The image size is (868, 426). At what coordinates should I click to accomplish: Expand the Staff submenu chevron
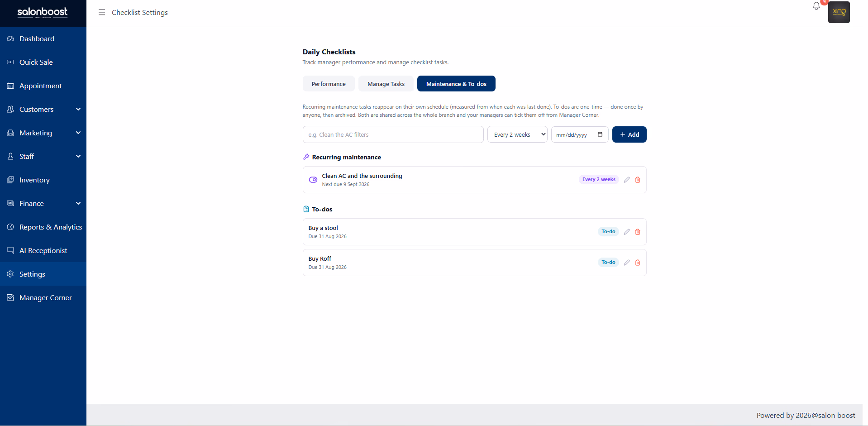78,156
